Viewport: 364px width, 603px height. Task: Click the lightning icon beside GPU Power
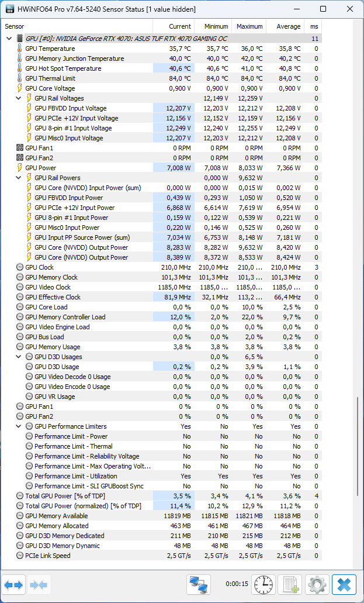(x=20, y=168)
